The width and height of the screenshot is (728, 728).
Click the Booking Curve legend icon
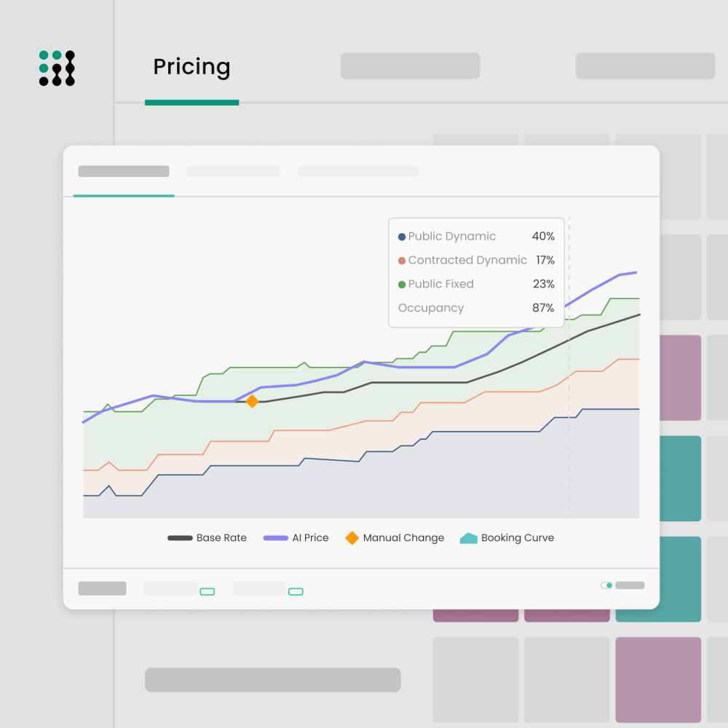click(469, 538)
